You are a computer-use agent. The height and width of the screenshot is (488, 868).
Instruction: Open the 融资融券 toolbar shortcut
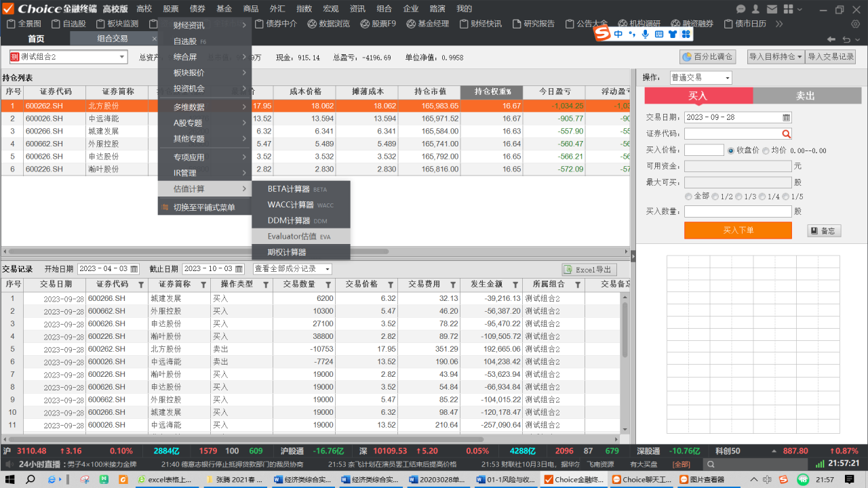692,24
